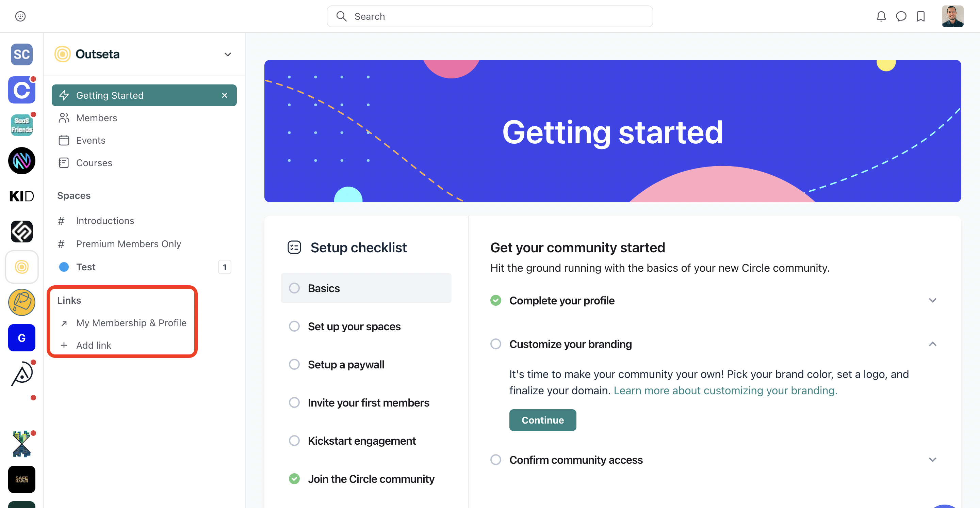This screenshot has width=980, height=508.
Task: Open the direct messages chat bubble
Action: (x=900, y=16)
